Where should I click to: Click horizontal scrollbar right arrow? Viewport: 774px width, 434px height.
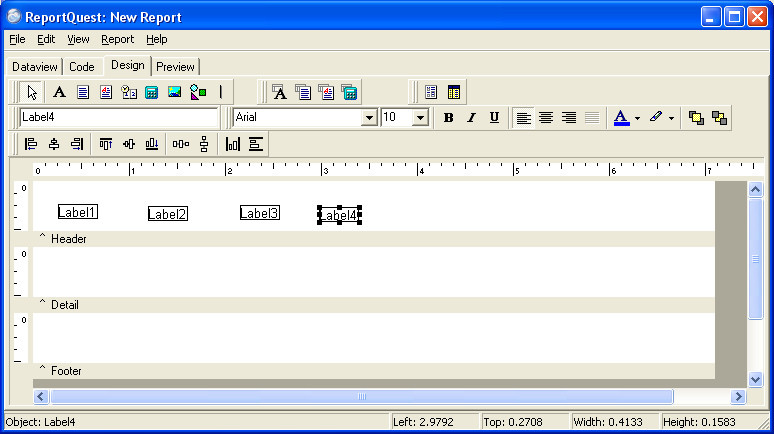pyautogui.click(x=738, y=396)
